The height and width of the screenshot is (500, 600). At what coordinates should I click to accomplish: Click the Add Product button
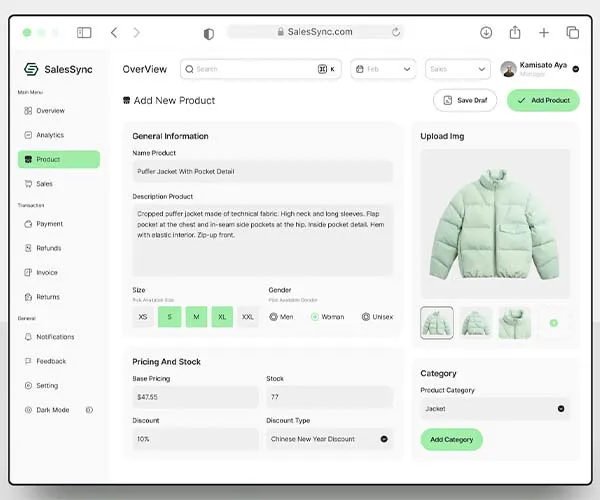[543, 100]
